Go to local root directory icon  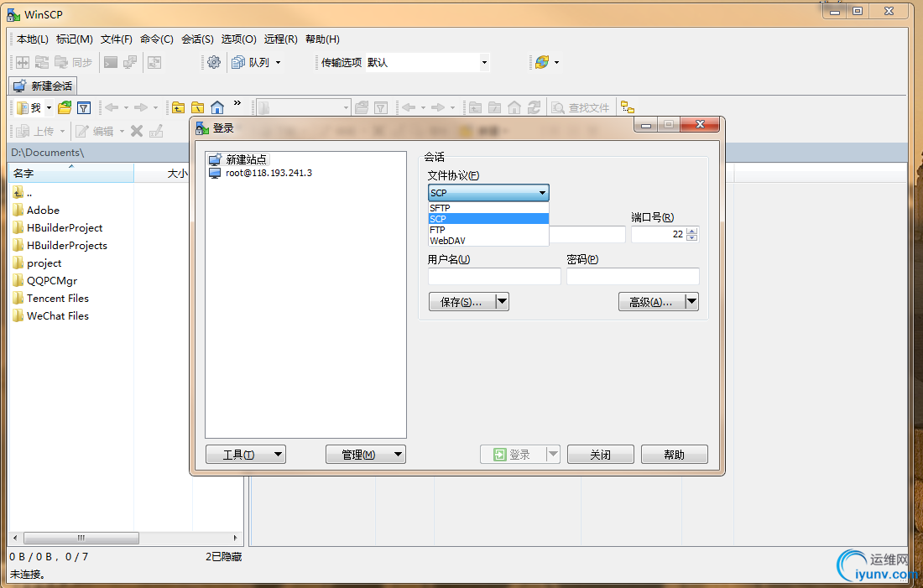[198, 107]
